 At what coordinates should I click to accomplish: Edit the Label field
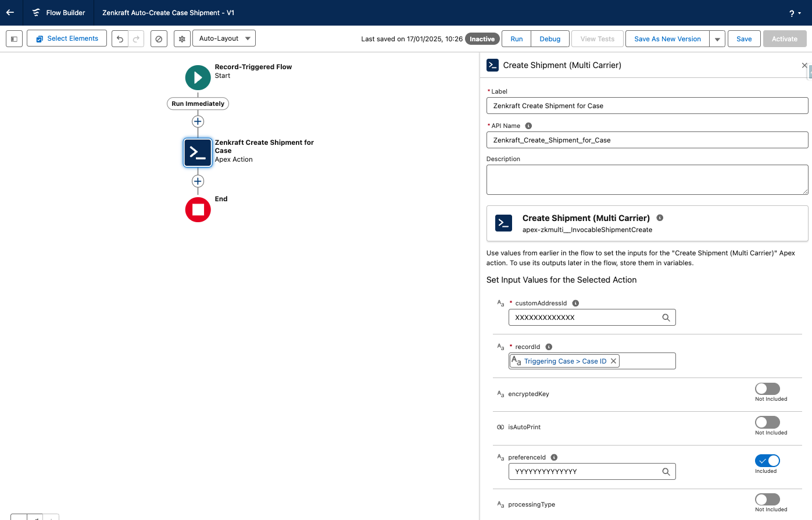click(647, 106)
